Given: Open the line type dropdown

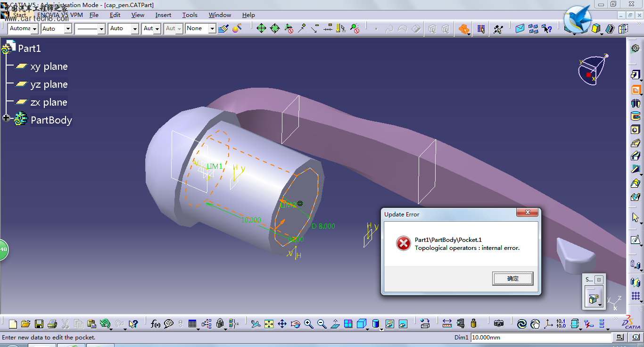Looking at the screenshot, I should (101, 29).
